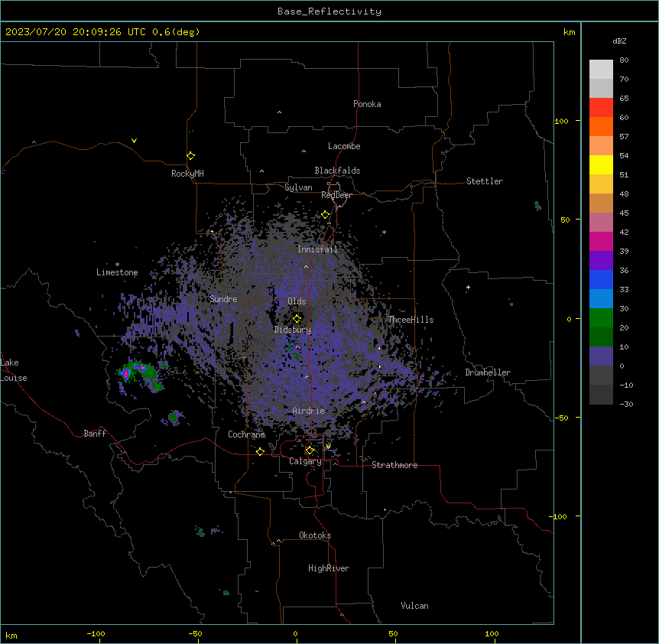The image size is (659, 644).
Task: Click the Blackfalds label
Action: pyautogui.click(x=337, y=171)
